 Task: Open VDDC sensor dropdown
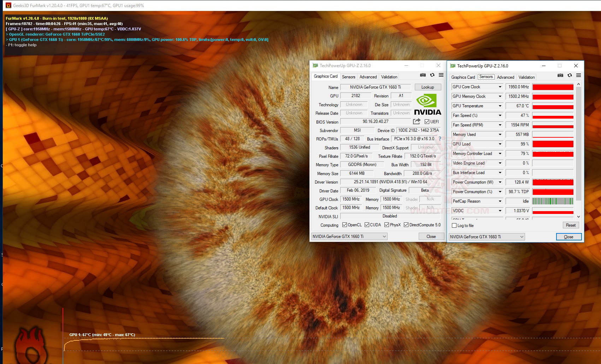(x=500, y=211)
